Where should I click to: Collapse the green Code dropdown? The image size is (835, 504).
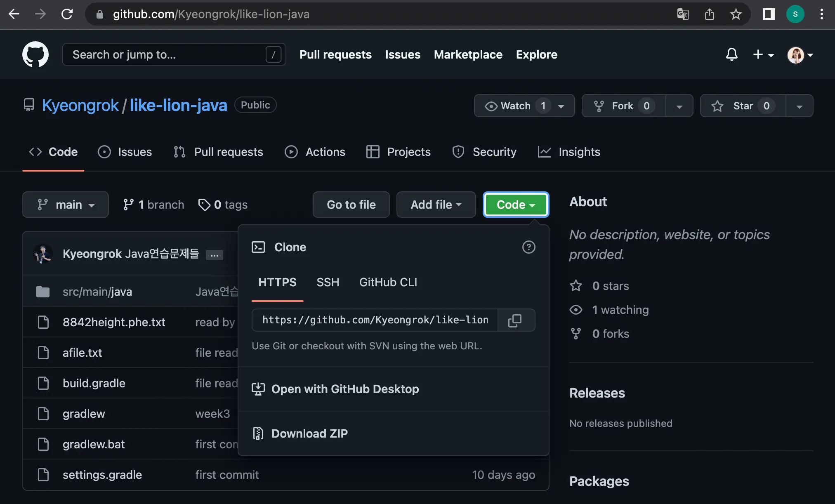(x=516, y=205)
